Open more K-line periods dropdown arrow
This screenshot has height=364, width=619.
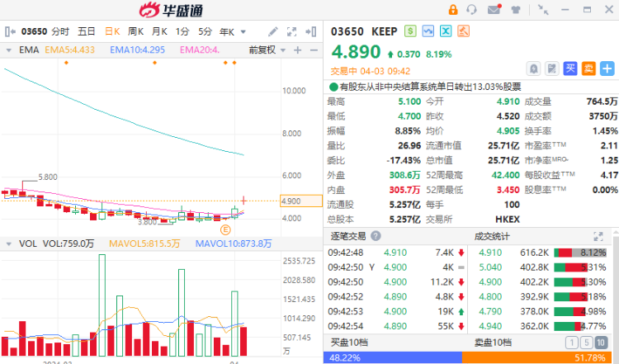[243, 31]
